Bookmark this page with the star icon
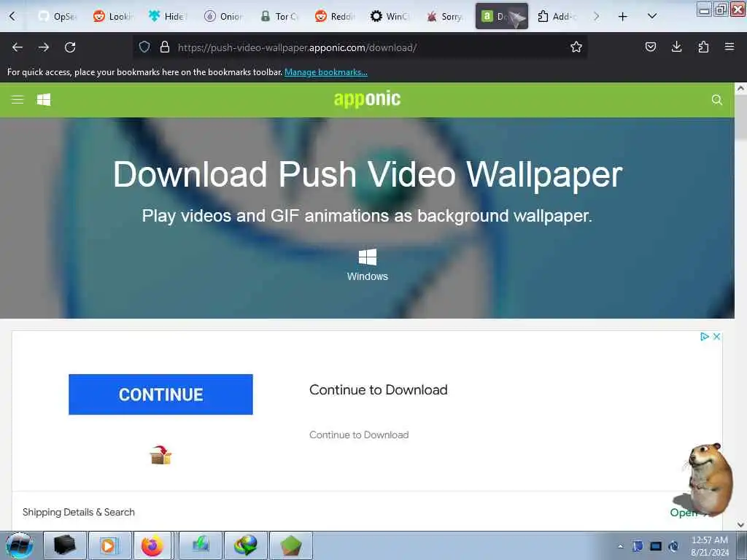The width and height of the screenshot is (747, 560). tap(576, 47)
